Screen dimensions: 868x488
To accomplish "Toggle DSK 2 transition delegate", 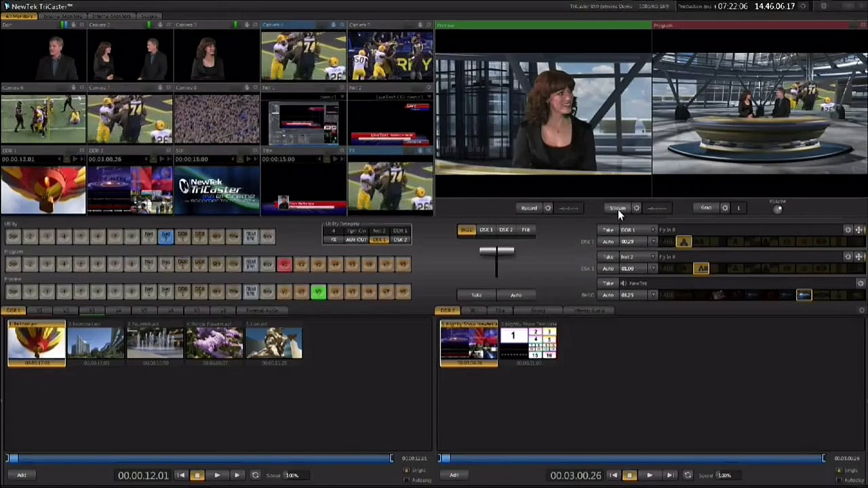I will pyautogui.click(x=506, y=230).
